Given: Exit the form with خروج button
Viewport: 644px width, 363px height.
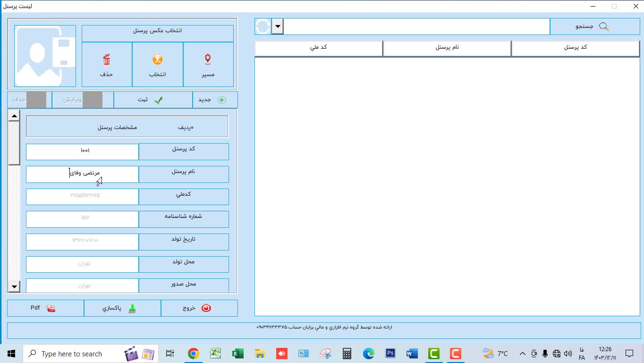Looking at the screenshot, I should (x=199, y=308).
